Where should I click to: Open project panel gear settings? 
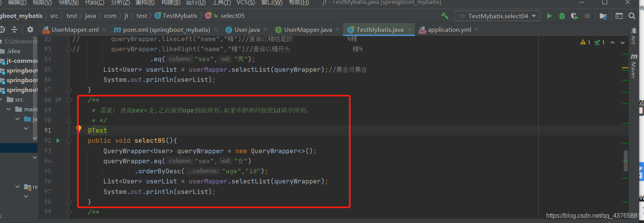point(30,29)
